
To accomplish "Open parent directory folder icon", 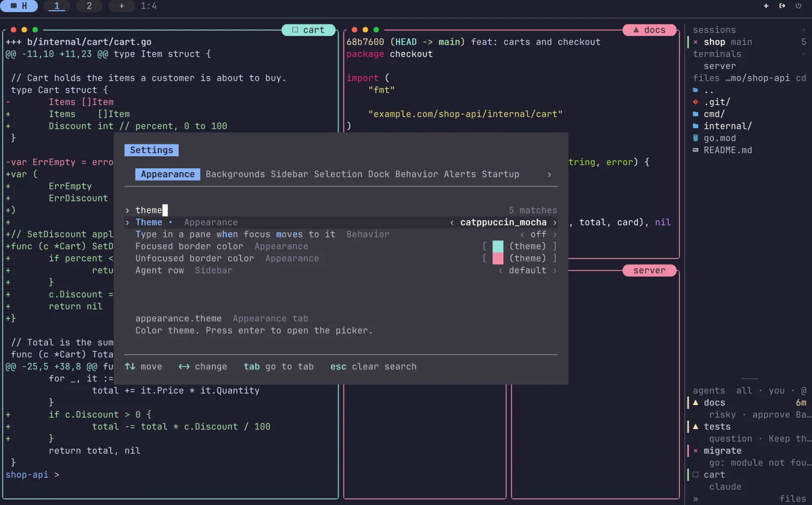I will tap(695, 90).
